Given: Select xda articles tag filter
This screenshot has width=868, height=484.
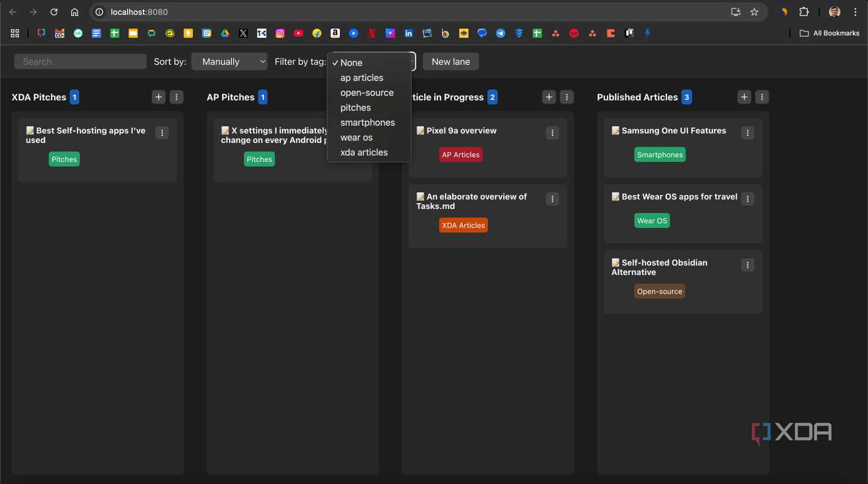Looking at the screenshot, I should click(369, 153).
